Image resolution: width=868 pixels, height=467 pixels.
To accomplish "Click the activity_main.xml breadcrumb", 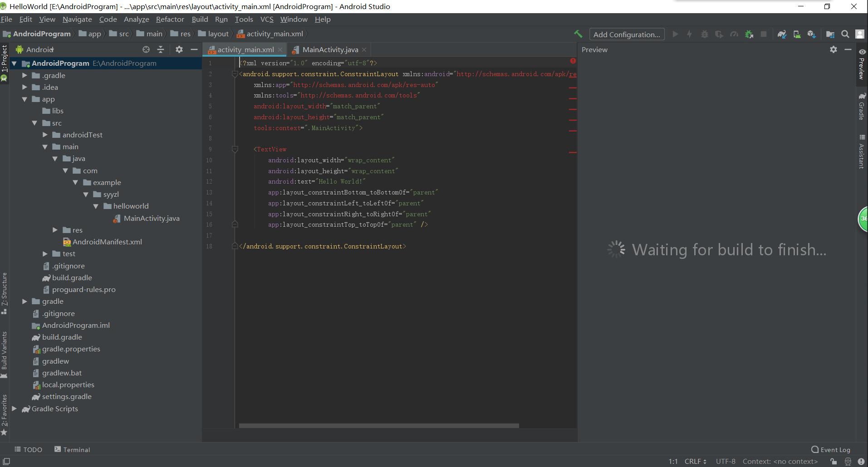I will pos(270,34).
